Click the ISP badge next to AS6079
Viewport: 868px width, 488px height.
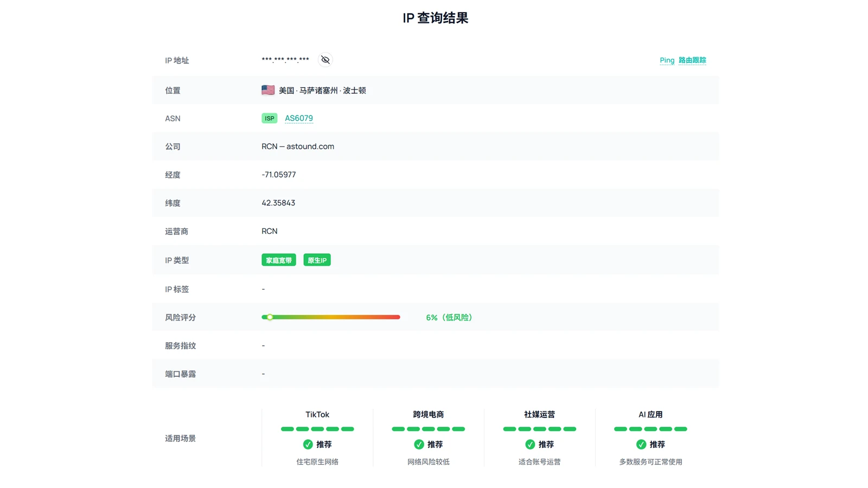[270, 118]
